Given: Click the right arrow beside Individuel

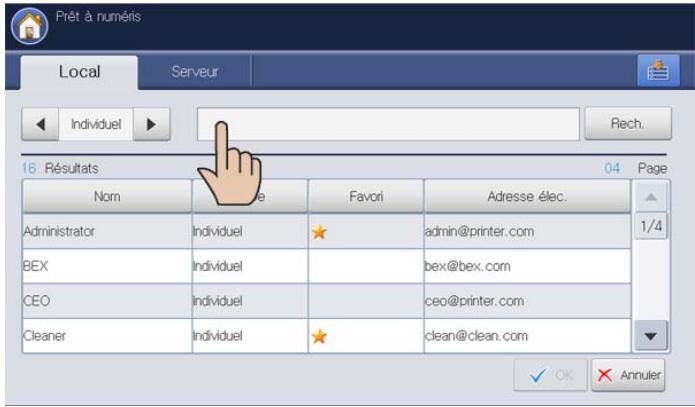Looking at the screenshot, I should tap(151, 125).
